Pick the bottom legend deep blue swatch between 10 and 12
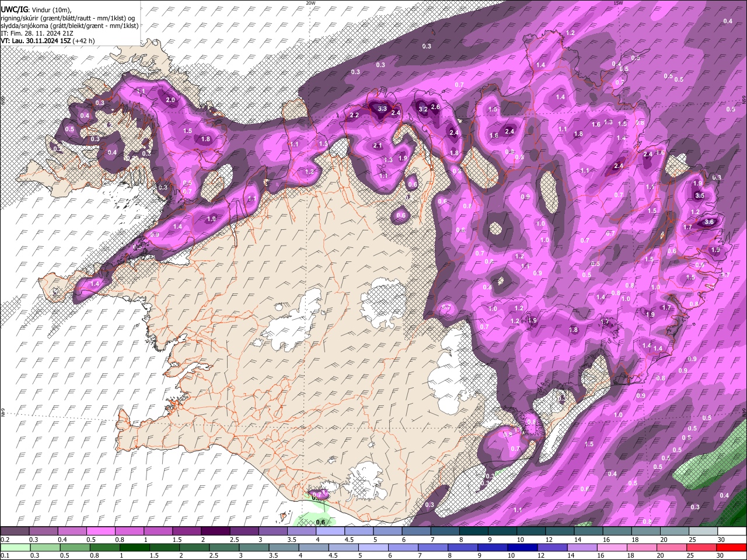 coord(522,548)
